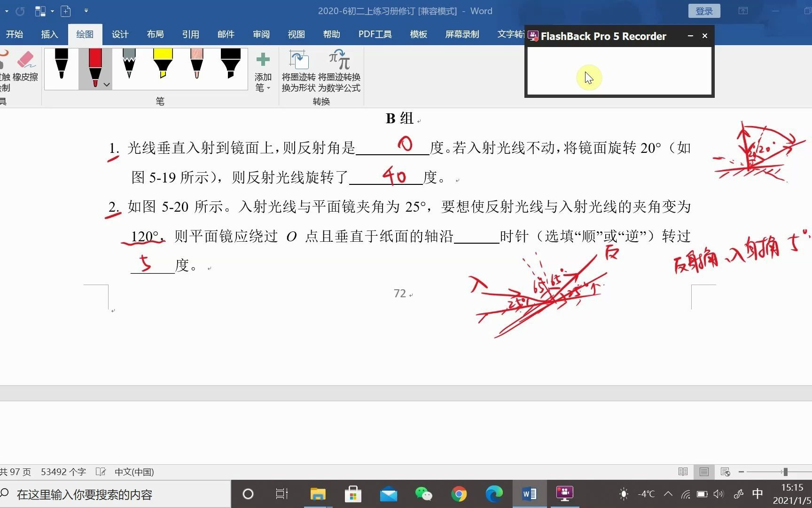Adjust the zoom slider handle

click(x=785, y=472)
